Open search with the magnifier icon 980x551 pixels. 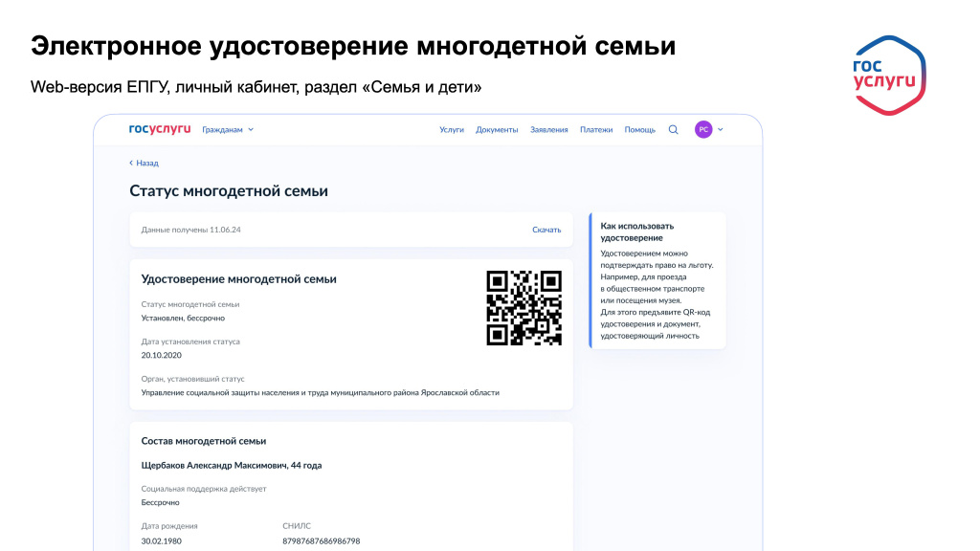click(x=674, y=129)
